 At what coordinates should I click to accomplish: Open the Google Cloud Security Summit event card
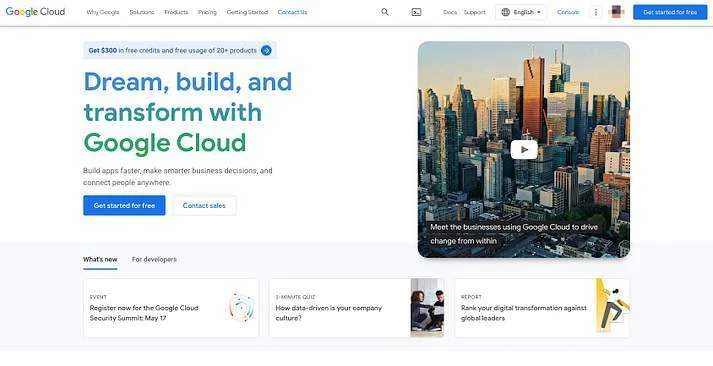point(171,308)
